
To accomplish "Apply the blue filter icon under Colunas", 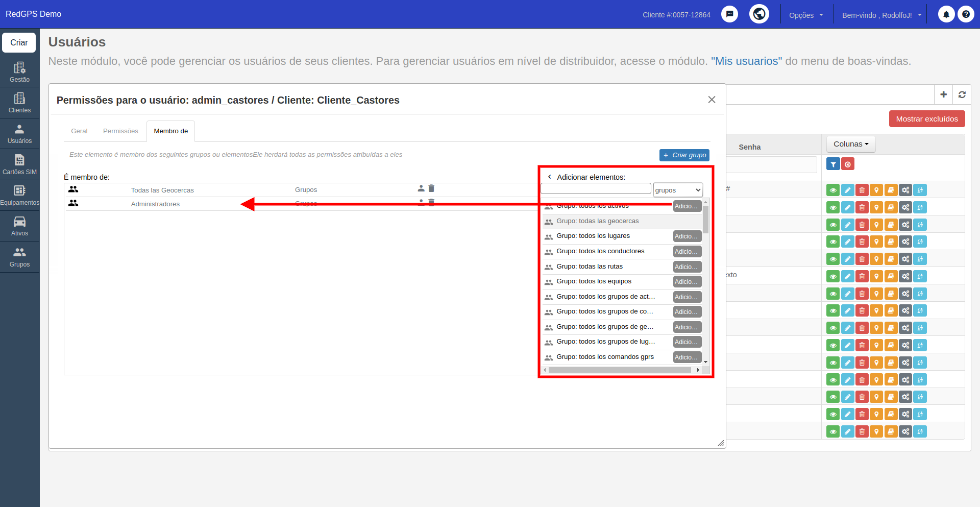I will click(833, 164).
